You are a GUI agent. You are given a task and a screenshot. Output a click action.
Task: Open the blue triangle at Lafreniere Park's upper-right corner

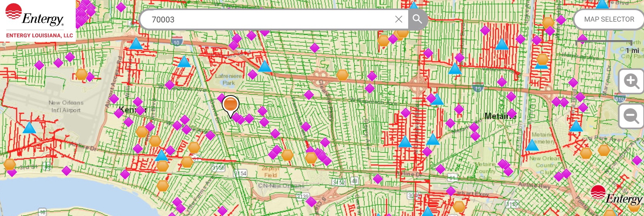point(265,66)
